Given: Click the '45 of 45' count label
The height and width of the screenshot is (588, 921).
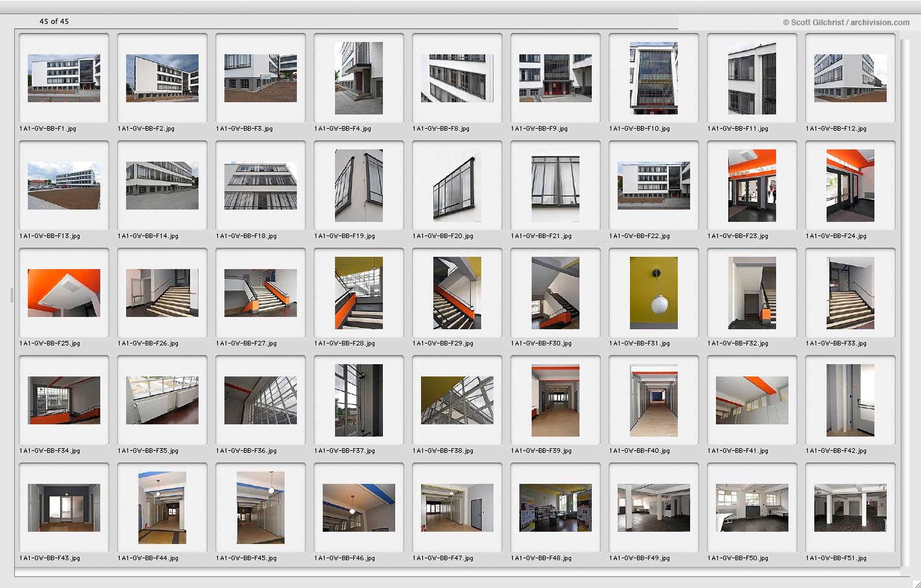Looking at the screenshot, I should tap(54, 21).
